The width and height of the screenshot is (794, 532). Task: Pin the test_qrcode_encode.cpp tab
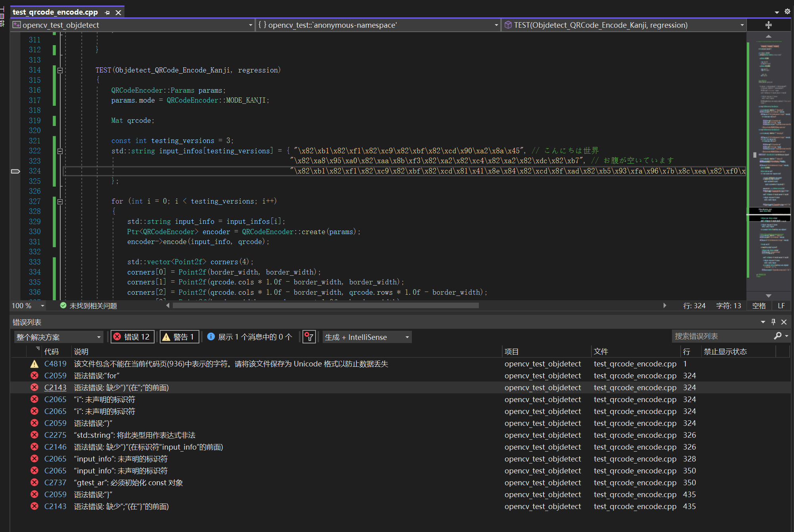(x=107, y=13)
